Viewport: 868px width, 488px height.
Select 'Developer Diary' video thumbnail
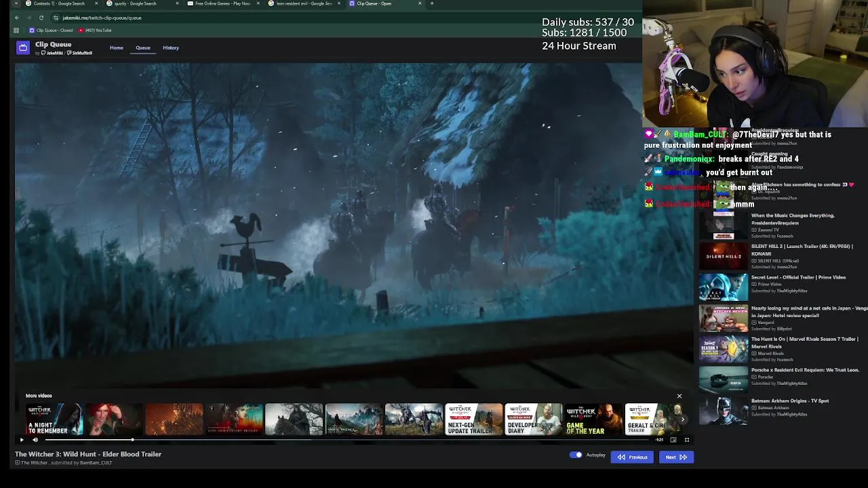pyautogui.click(x=533, y=419)
